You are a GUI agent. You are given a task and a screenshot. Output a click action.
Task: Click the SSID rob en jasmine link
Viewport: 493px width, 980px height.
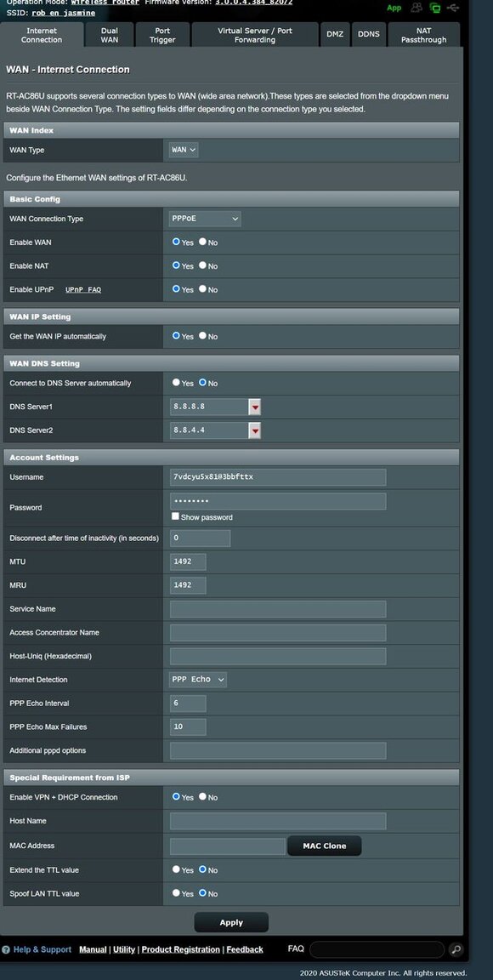coord(64,13)
